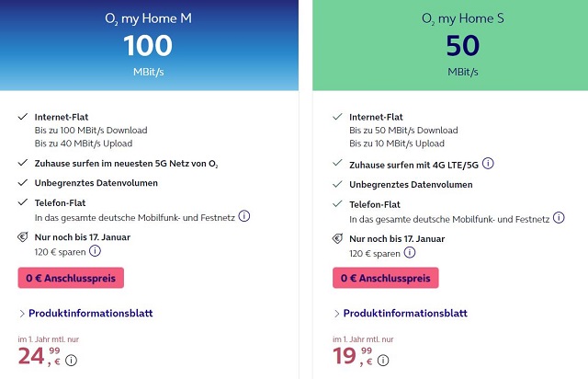
Task: Open Festnetz info icon in my Home S
Action: point(560,217)
